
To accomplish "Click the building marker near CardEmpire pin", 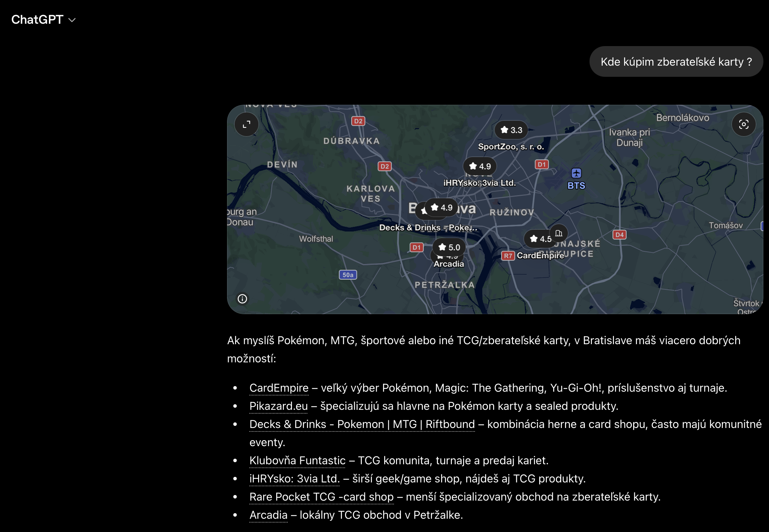I will (x=559, y=233).
